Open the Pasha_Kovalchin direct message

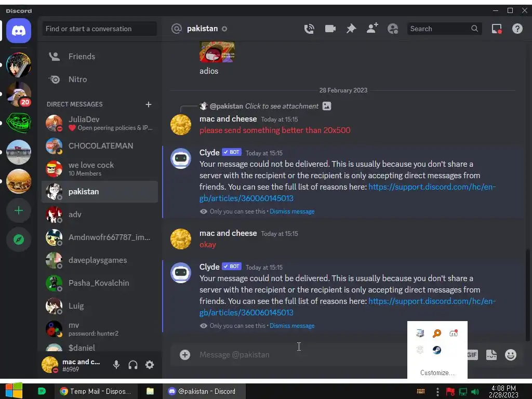99,283
